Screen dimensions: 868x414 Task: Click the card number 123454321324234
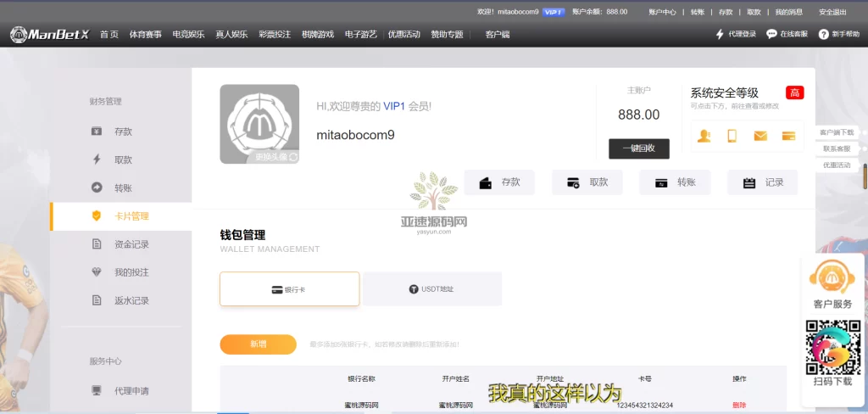(645, 406)
